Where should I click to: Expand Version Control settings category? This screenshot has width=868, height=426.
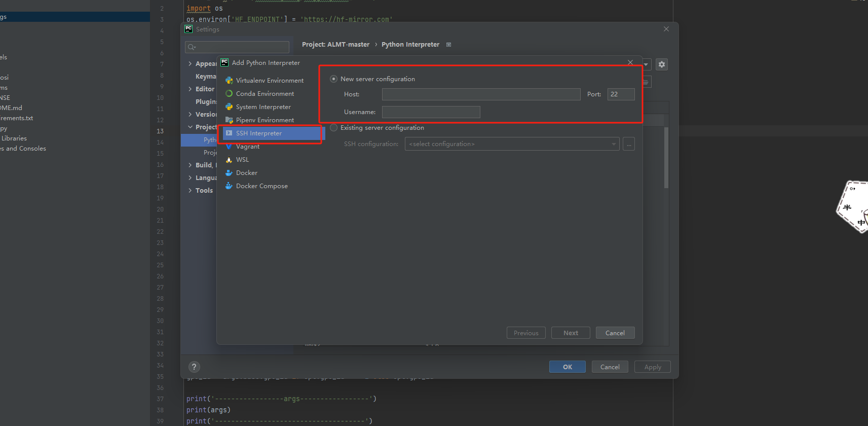pyautogui.click(x=190, y=115)
